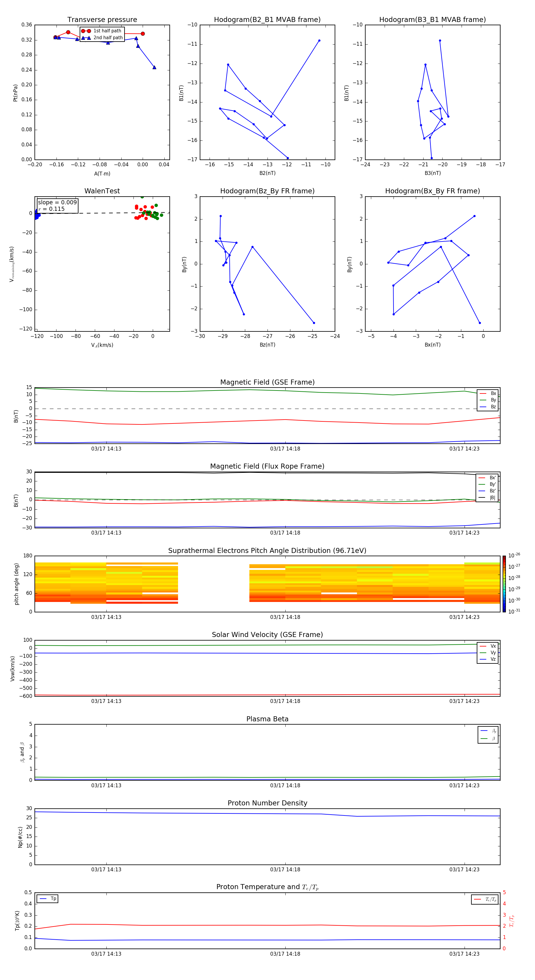Viewport: 535px width, 980px height.
Task: Click the 'Bz(nT)' x-axis label
Action: (x=267, y=345)
